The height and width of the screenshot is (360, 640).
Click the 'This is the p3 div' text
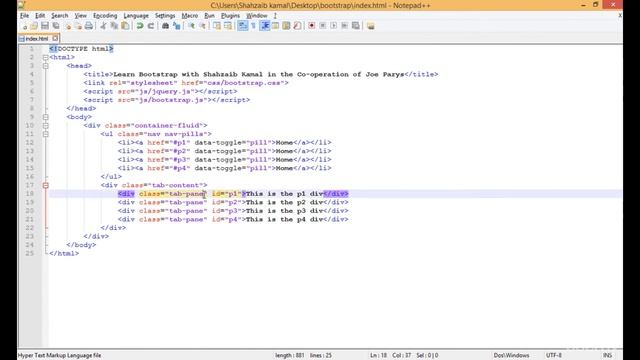(284, 211)
